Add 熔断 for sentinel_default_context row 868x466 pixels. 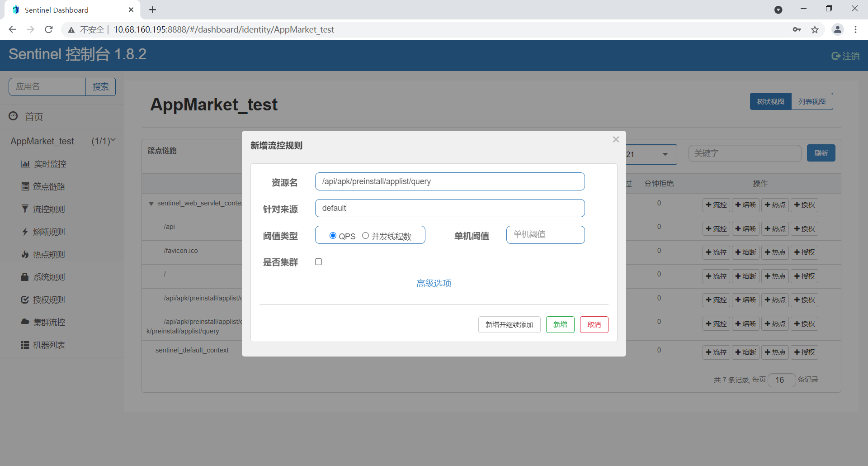tap(745, 352)
